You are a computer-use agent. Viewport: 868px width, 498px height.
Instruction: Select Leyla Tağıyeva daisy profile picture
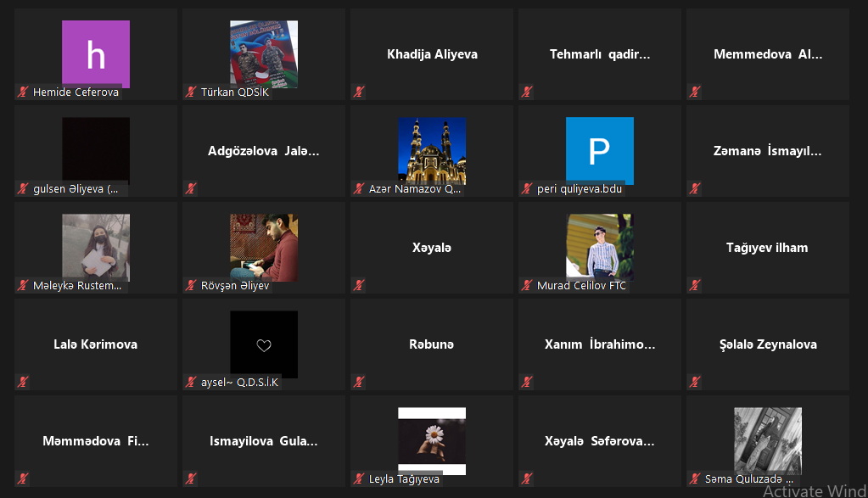pos(432,441)
